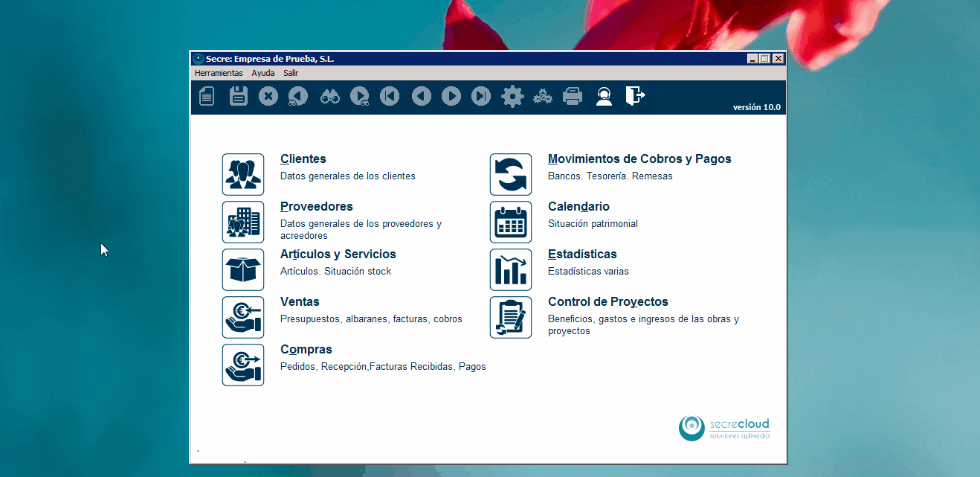Select the Compras module icon
This screenshot has height=477, width=980.
(x=243, y=365)
